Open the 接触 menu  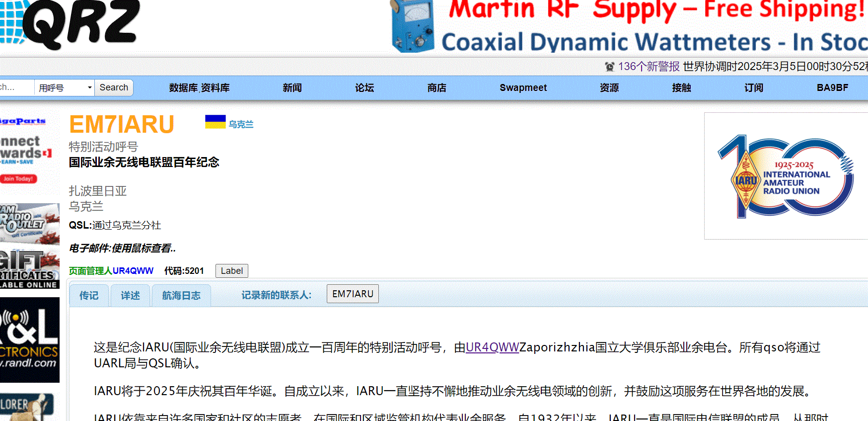point(682,88)
